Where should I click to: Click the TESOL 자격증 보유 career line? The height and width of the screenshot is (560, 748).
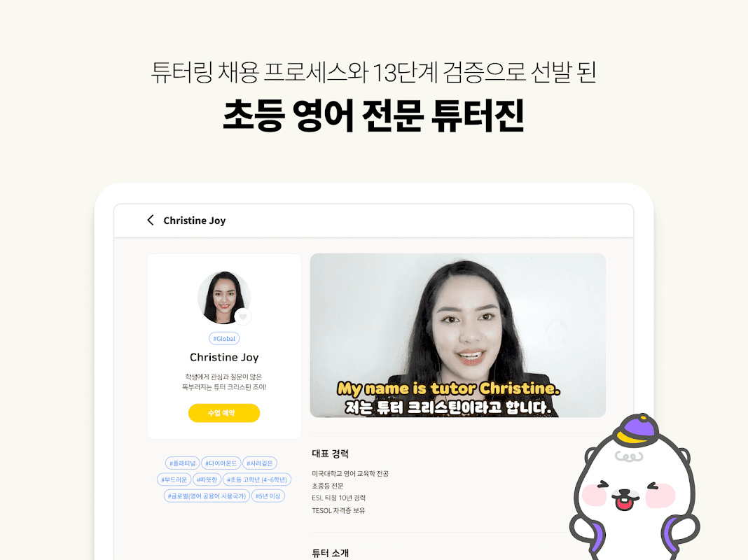[x=338, y=510]
